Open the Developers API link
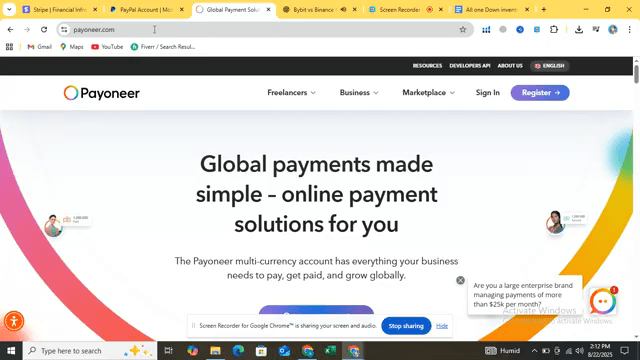The image size is (640, 360). (469, 66)
